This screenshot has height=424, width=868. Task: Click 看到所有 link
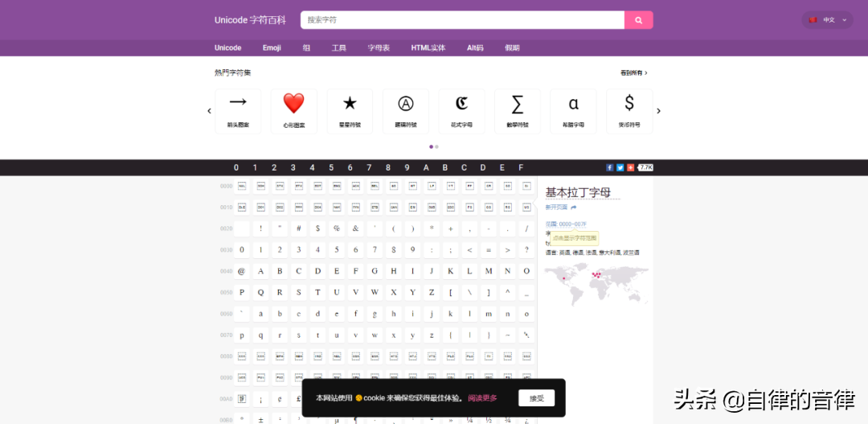tap(634, 72)
